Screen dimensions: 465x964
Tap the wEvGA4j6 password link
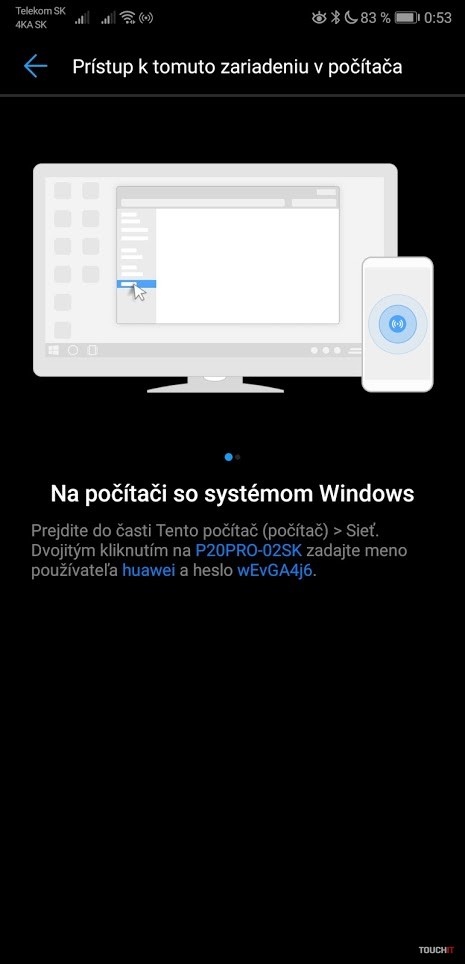point(275,570)
